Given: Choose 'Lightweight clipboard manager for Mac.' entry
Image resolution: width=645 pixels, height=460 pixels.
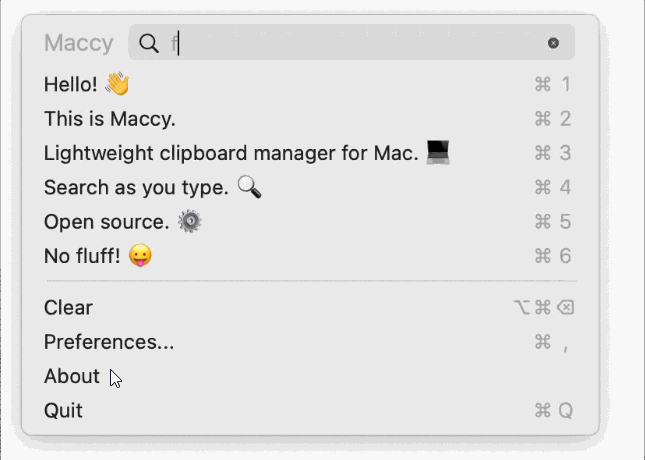Looking at the screenshot, I should (311, 153).
